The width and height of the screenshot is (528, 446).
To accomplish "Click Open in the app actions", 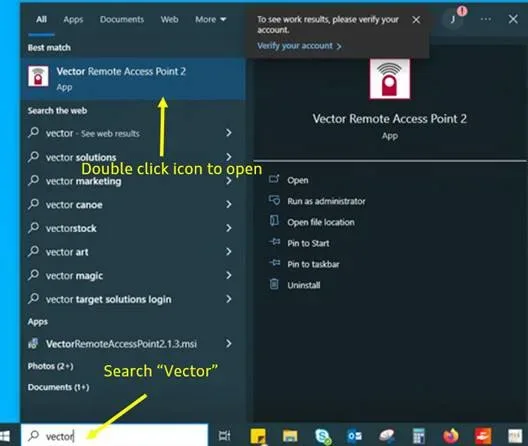I will [x=298, y=181].
